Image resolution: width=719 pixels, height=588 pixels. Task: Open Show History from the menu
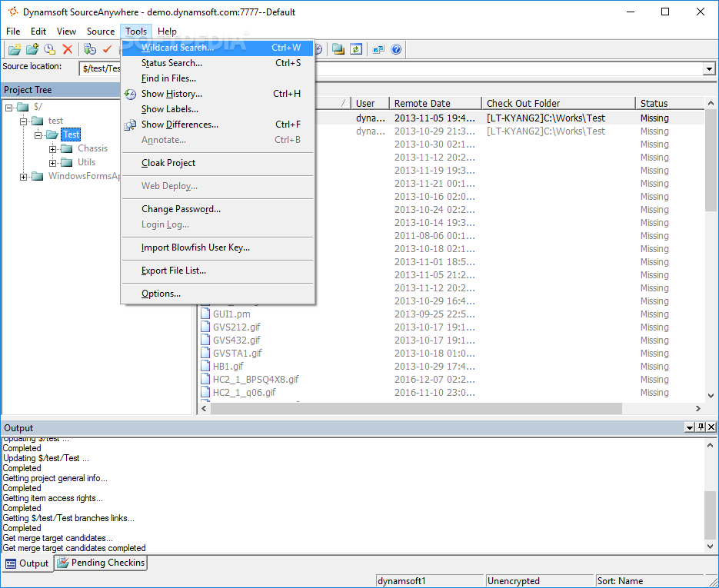point(218,94)
